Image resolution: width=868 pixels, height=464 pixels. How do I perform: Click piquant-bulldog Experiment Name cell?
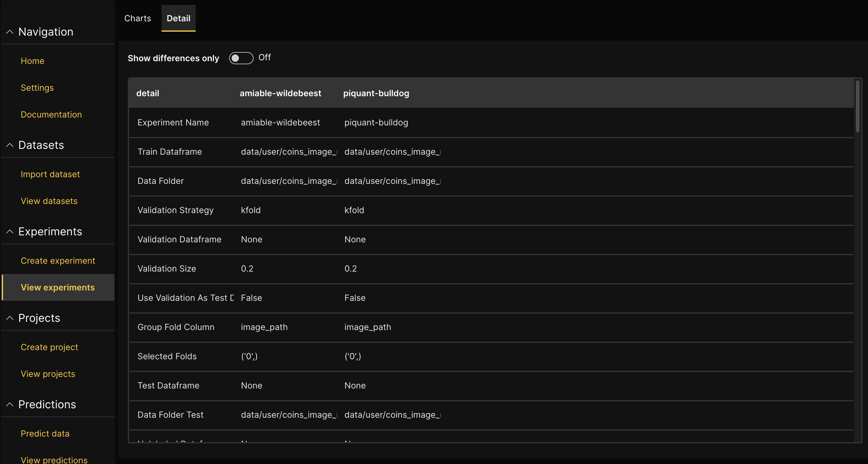376,122
